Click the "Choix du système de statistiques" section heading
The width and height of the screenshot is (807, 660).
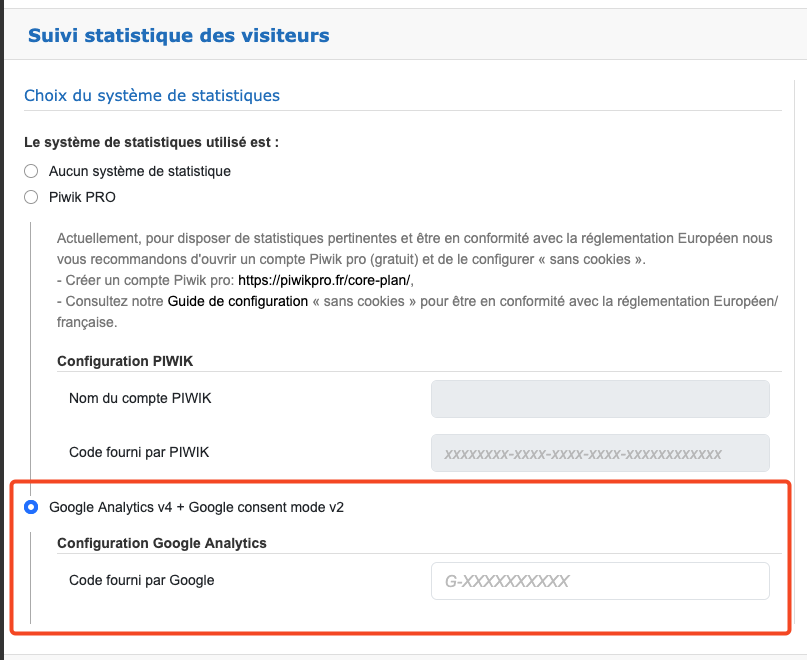[152, 95]
